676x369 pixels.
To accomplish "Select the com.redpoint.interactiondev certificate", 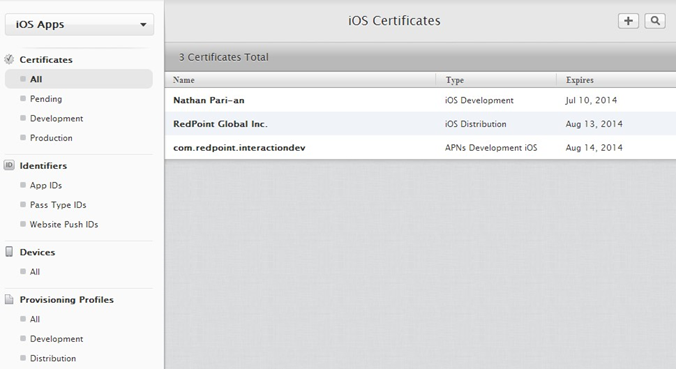I will 420,147.
